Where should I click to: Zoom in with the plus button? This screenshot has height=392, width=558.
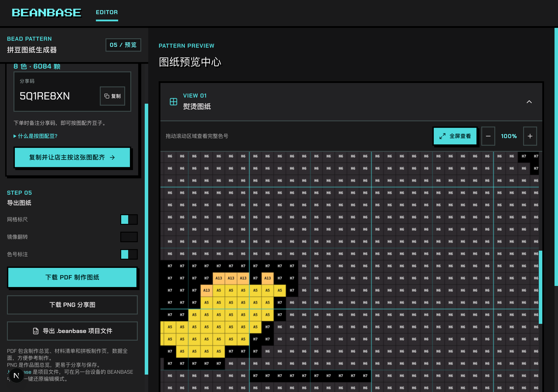[530, 136]
